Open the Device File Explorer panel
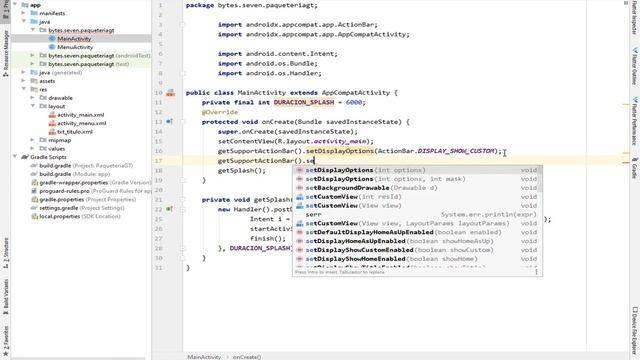The image size is (640, 360). point(635,331)
